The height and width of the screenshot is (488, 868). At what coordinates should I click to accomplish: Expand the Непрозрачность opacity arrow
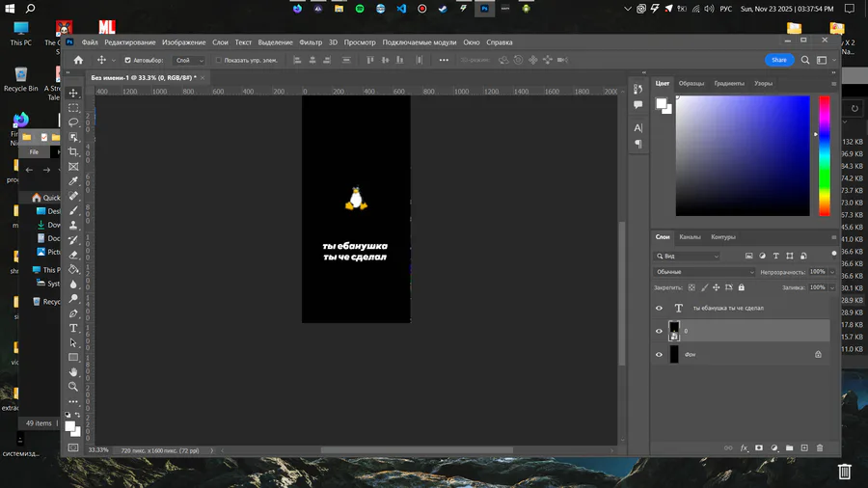tap(832, 272)
